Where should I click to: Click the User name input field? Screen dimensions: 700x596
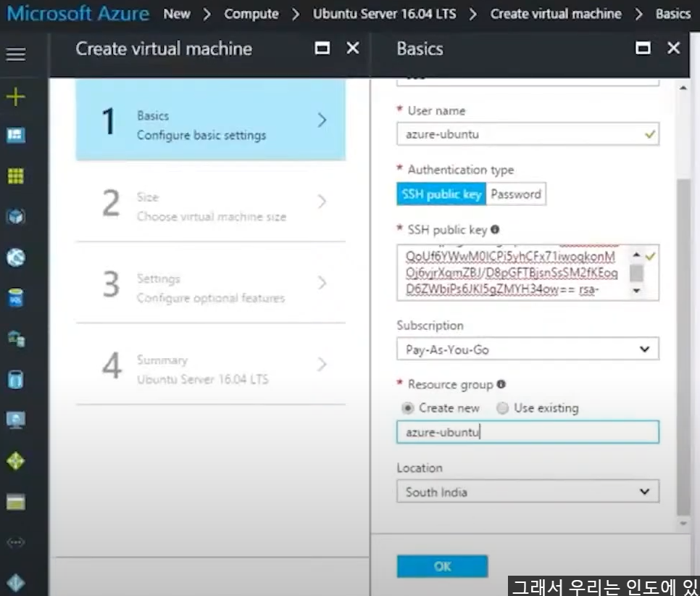click(x=528, y=134)
